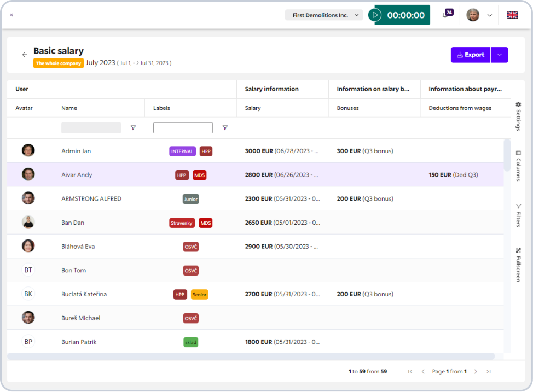Image resolution: width=533 pixels, height=392 pixels.
Task: Expand the First Demolitions Inc. company dropdown
Action: [x=324, y=15]
